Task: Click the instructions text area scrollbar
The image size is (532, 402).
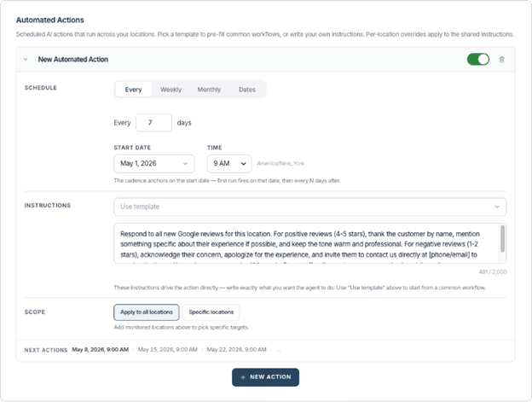Action: [x=502, y=239]
